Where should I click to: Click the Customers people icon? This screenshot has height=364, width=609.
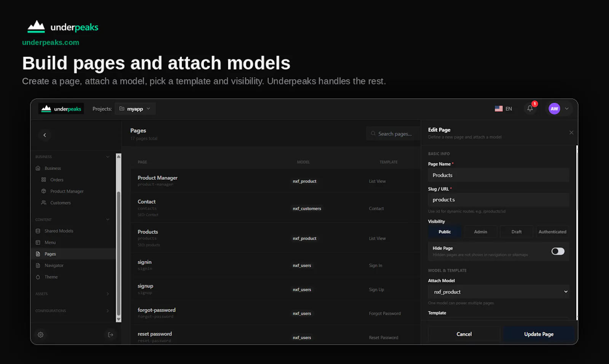pyautogui.click(x=44, y=203)
